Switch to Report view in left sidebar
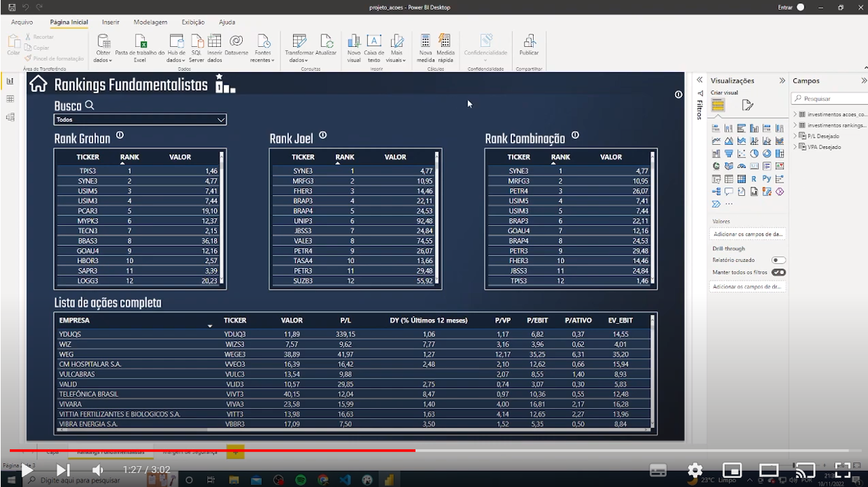This screenshot has height=487, width=868. tap(10, 81)
